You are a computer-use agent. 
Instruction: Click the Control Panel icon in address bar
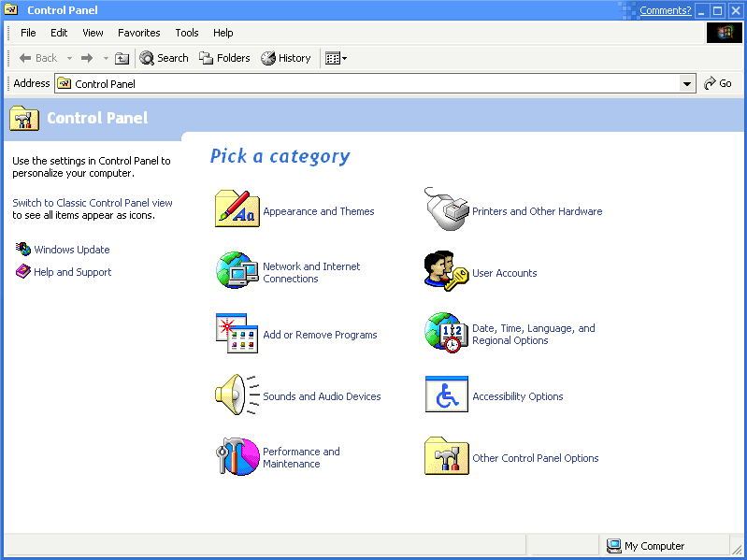64,84
